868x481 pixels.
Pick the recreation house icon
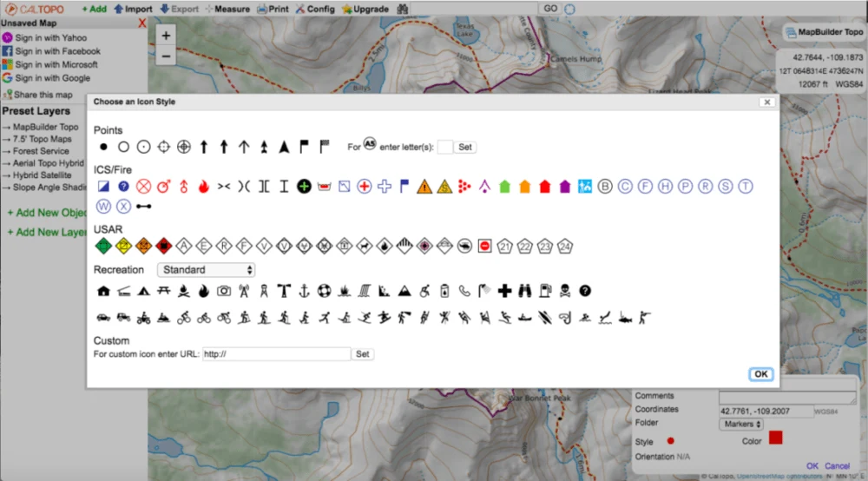(103, 291)
